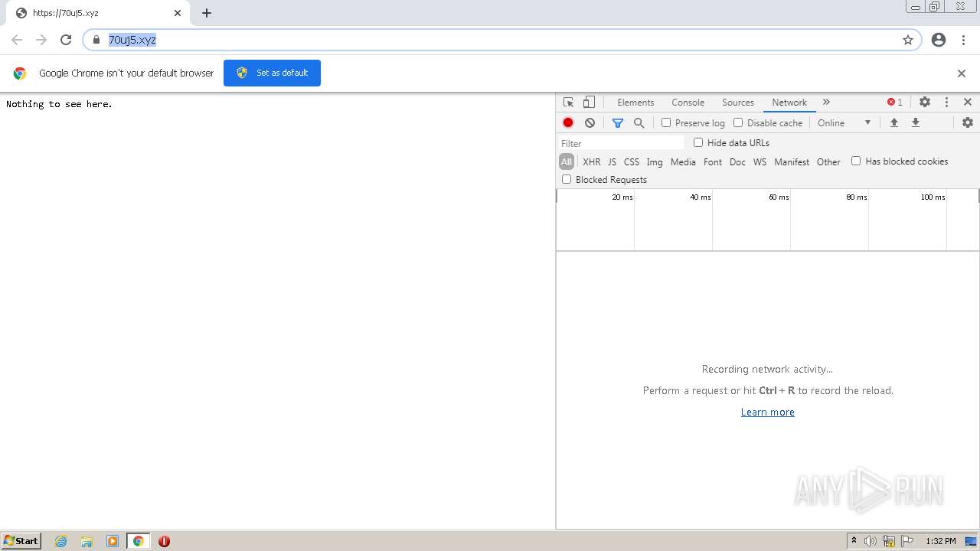
Task: Click the Set as default button
Action: click(x=272, y=73)
